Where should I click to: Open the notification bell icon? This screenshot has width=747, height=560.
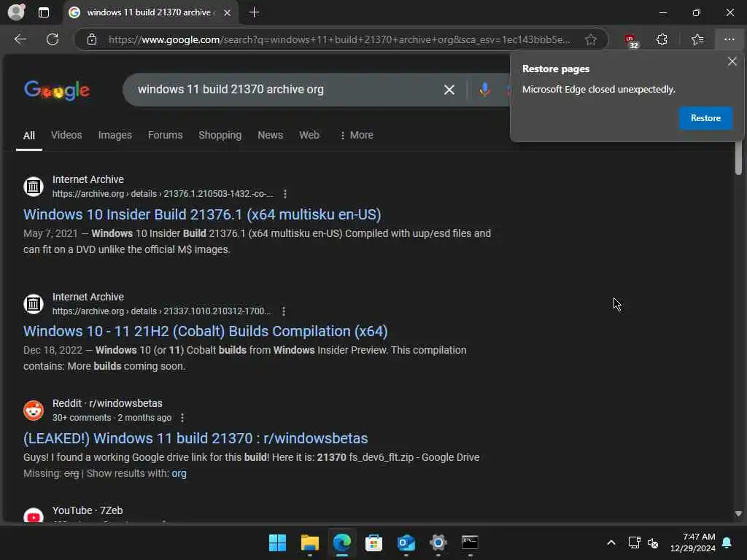tap(727, 542)
